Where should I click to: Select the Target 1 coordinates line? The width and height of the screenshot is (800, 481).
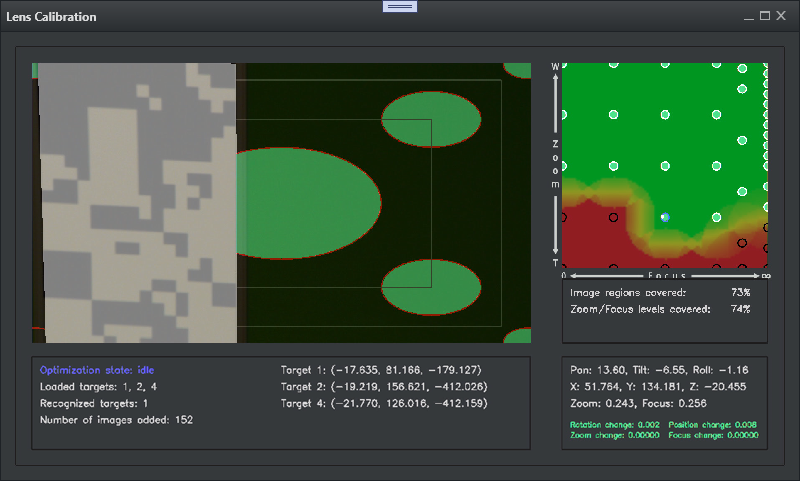(381, 370)
